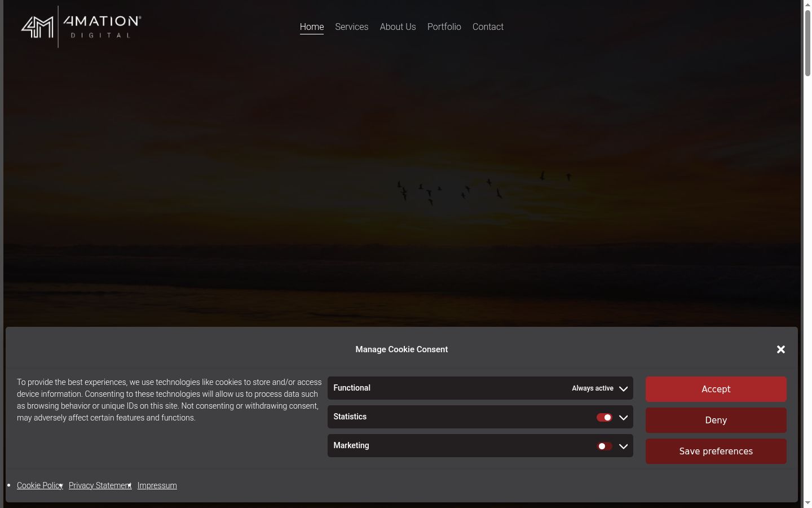Open the Services page

coord(352,27)
